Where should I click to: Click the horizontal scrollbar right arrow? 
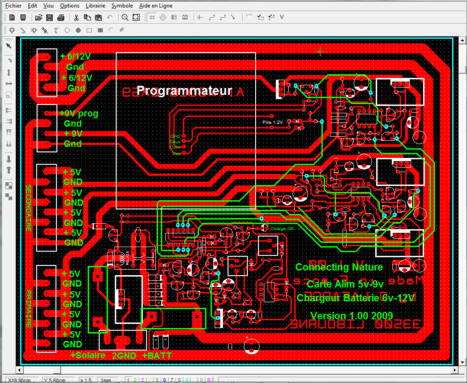[455, 370]
